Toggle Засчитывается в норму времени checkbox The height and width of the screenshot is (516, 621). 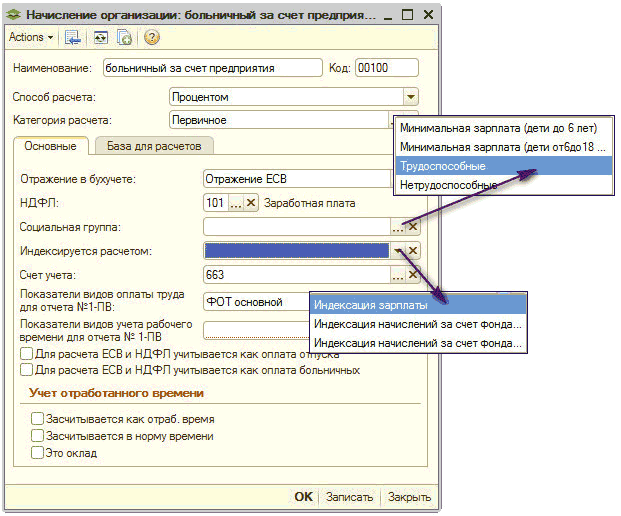[x=38, y=436]
